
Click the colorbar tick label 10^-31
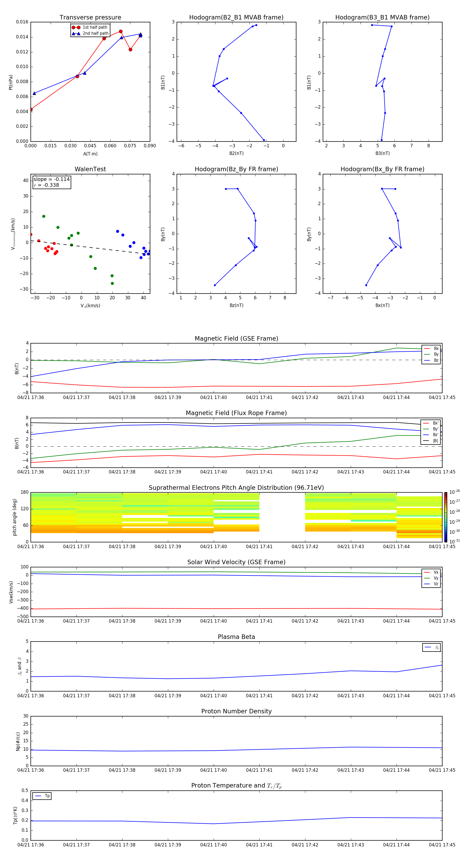point(455,542)
